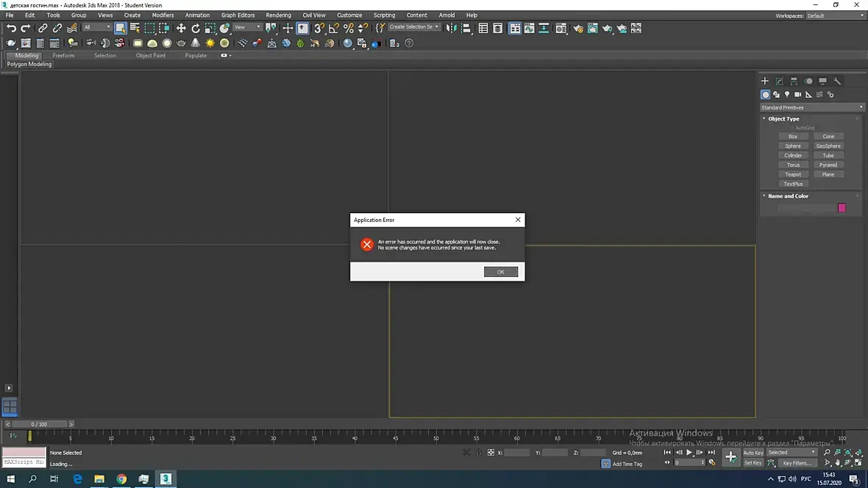Click the 0 / 100 time slider

coord(39,424)
